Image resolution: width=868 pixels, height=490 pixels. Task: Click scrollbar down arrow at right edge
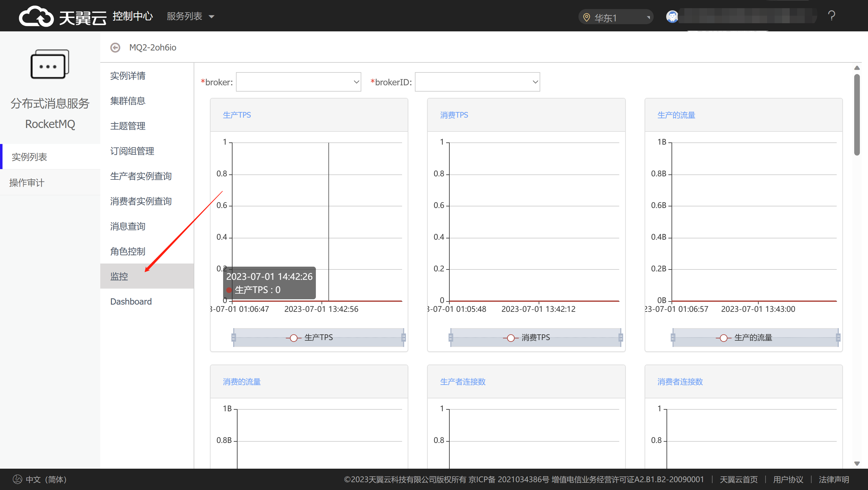[x=857, y=463]
